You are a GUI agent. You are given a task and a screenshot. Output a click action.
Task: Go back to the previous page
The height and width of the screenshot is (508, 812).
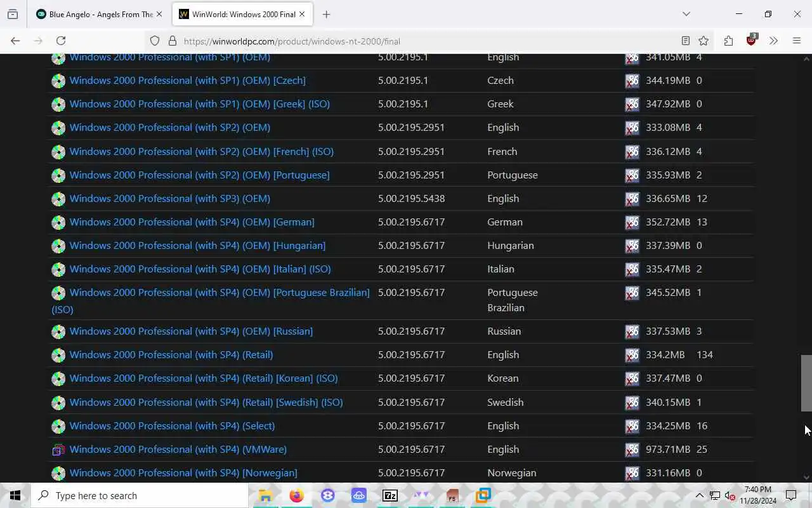(15, 41)
